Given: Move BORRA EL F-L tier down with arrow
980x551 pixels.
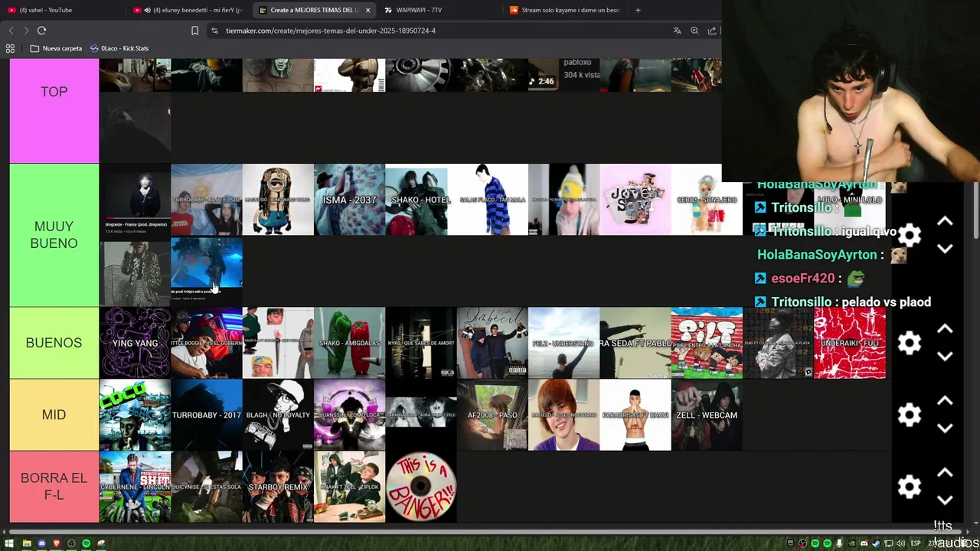Looking at the screenshot, I should click(945, 500).
